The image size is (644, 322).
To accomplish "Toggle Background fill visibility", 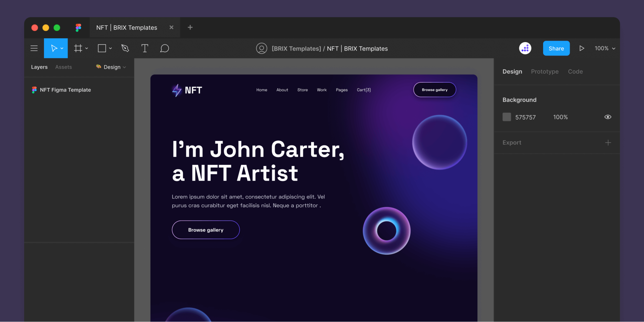I will [608, 117].
